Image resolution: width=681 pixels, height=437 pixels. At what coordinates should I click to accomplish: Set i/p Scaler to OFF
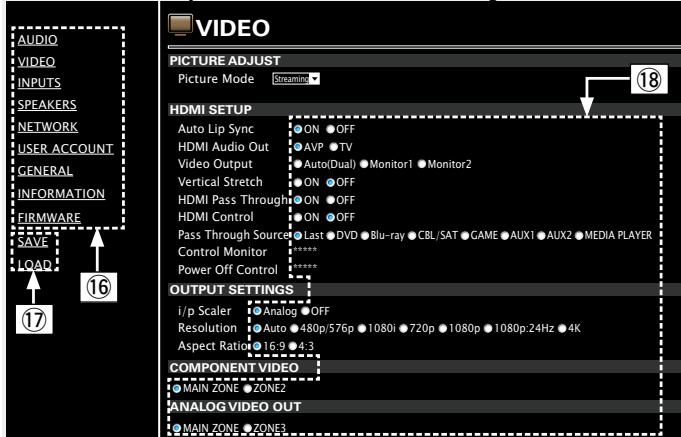[305, 311]
